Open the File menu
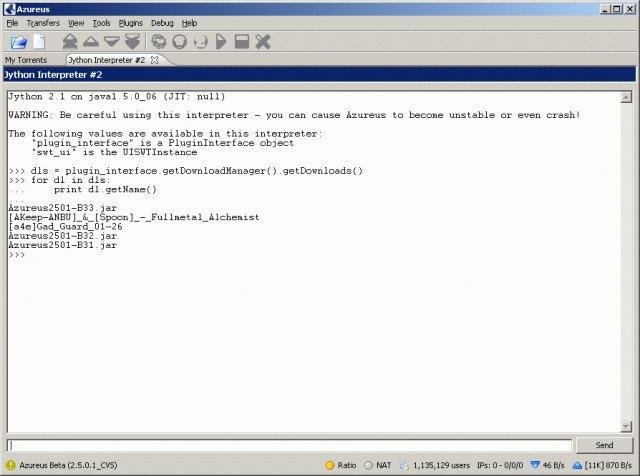Viewport: 640px width, 476px height. (x=12, y=23)
